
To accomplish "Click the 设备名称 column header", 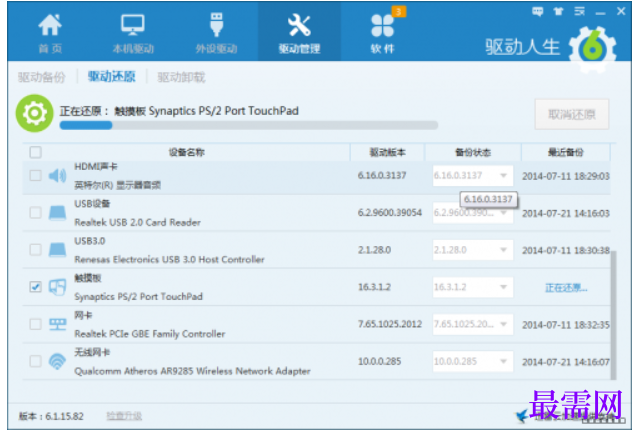I will pyautogui.click(x=186, y=152).
